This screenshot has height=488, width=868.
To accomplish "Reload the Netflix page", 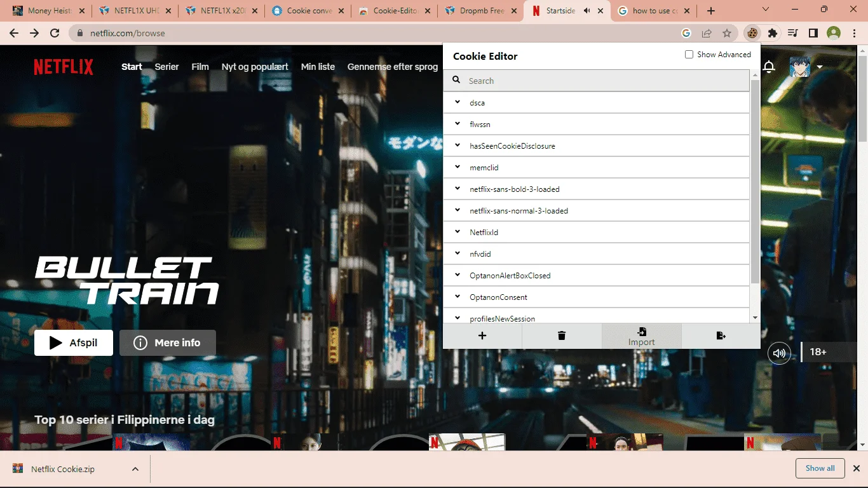I will (55, 33).
